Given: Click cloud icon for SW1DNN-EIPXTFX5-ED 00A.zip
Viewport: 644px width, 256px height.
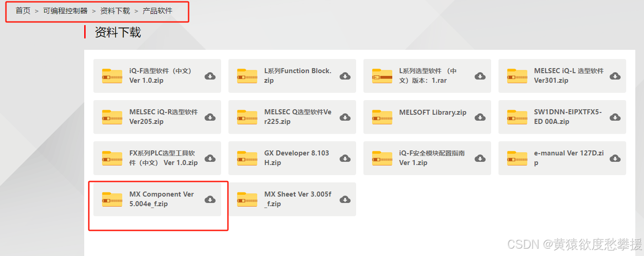Looking at the screenshot, I should (x=615, y=117).
